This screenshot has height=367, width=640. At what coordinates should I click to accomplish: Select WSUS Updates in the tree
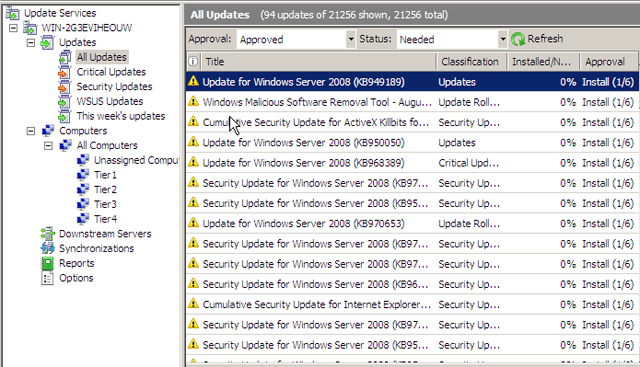coord(110,101)
